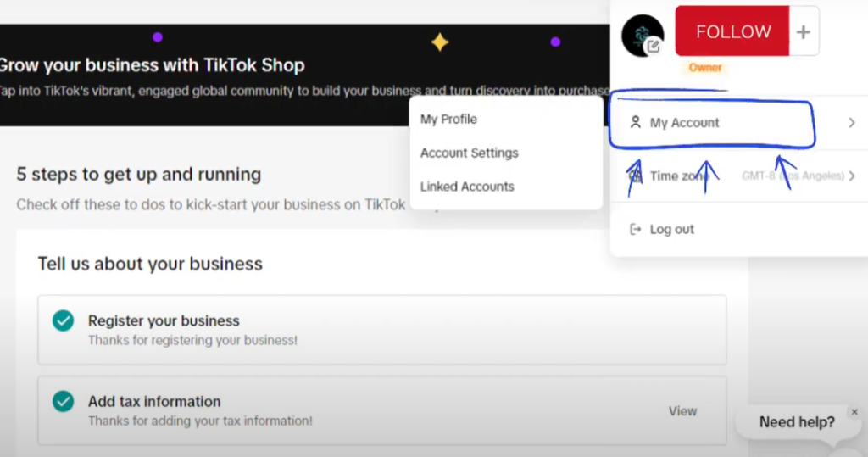
Task: Toggle the Register your business checkmark
Action: click(x=63, y=320)
